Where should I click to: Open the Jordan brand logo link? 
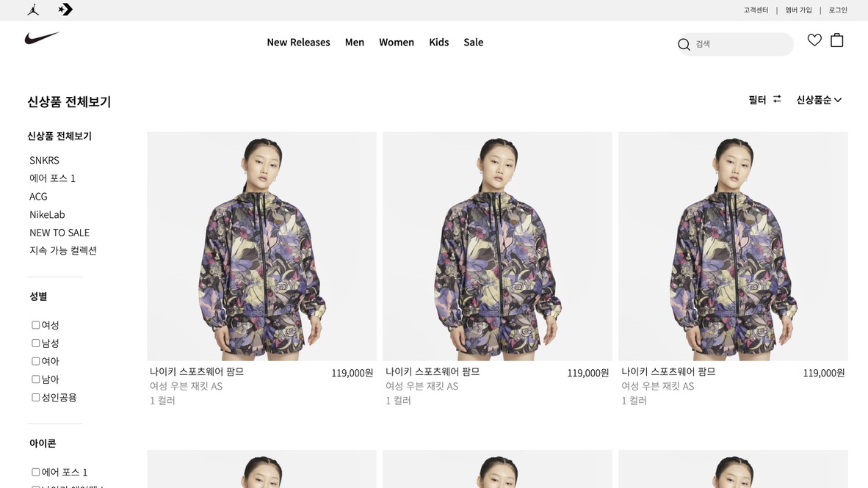pos(33,10)
